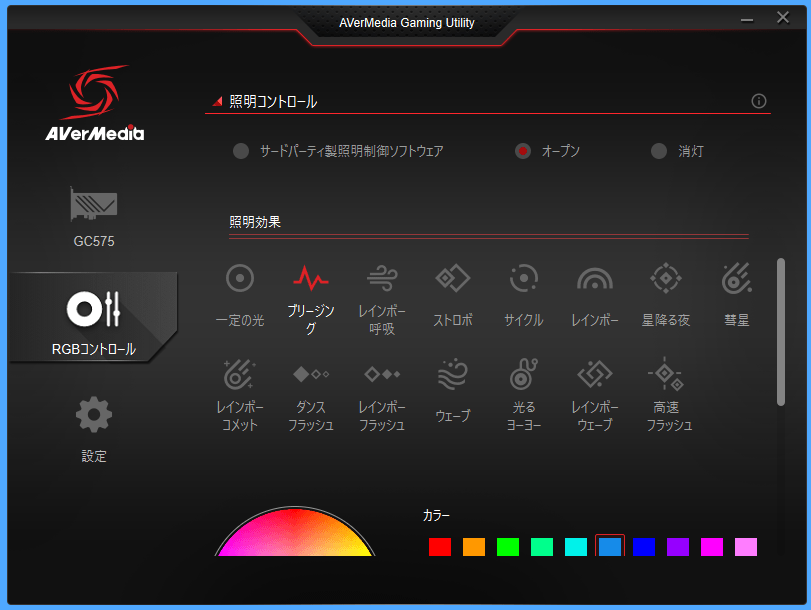Pick the mint green color swatch
This screenshot has width=811, height=610.
click(x=542, y=547)
